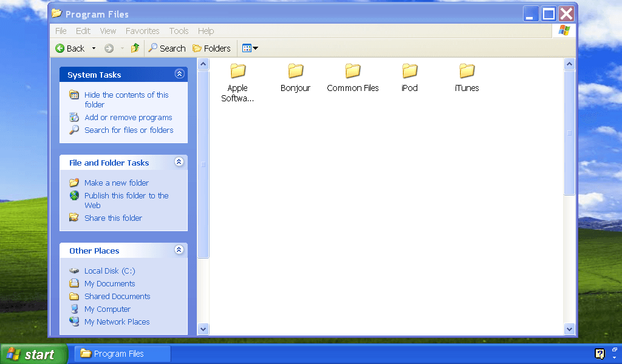
Task: Select the Apple Software Update folder
Action: (238, 72)
